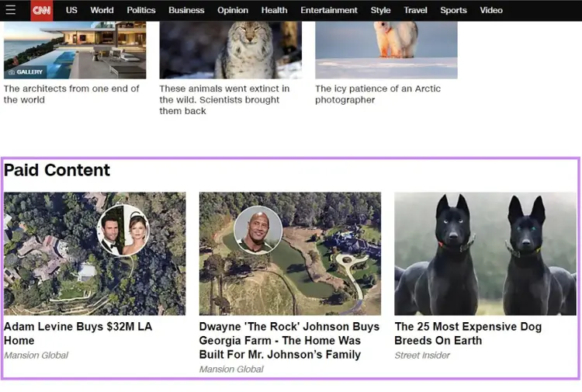The width and height of the screenshot is (582, 392).
Task: Read 'The architects from one end of the world'
Action: pos(71,94)
